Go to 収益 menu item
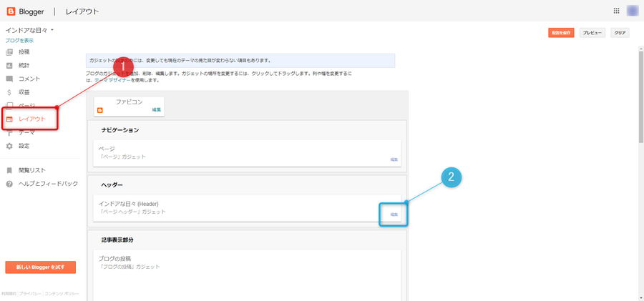The width and height of the screenshot is (644, 301). pos(24,92)
